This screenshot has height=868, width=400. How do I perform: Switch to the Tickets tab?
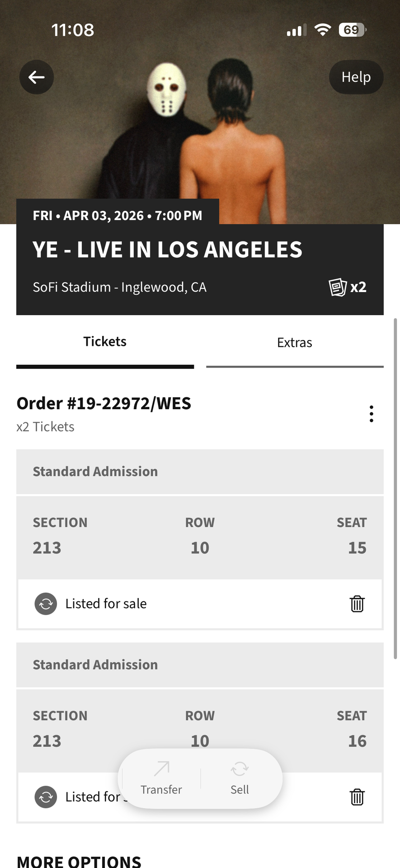point(105,342)
